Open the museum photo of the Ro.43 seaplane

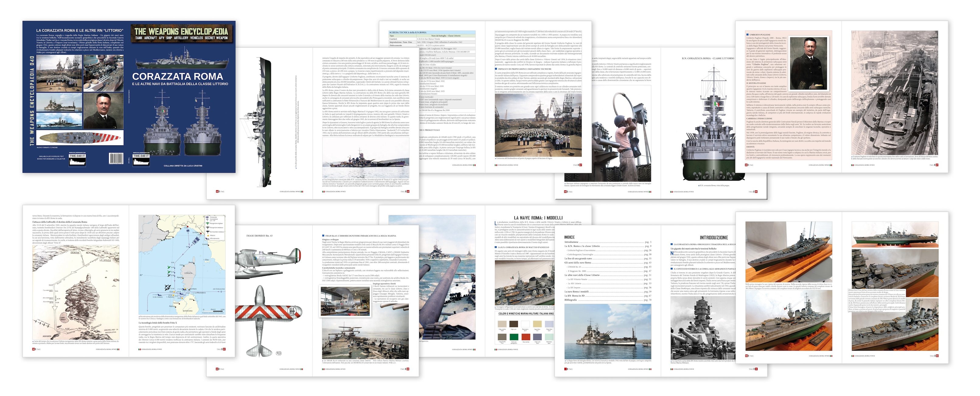coord(345,302)
